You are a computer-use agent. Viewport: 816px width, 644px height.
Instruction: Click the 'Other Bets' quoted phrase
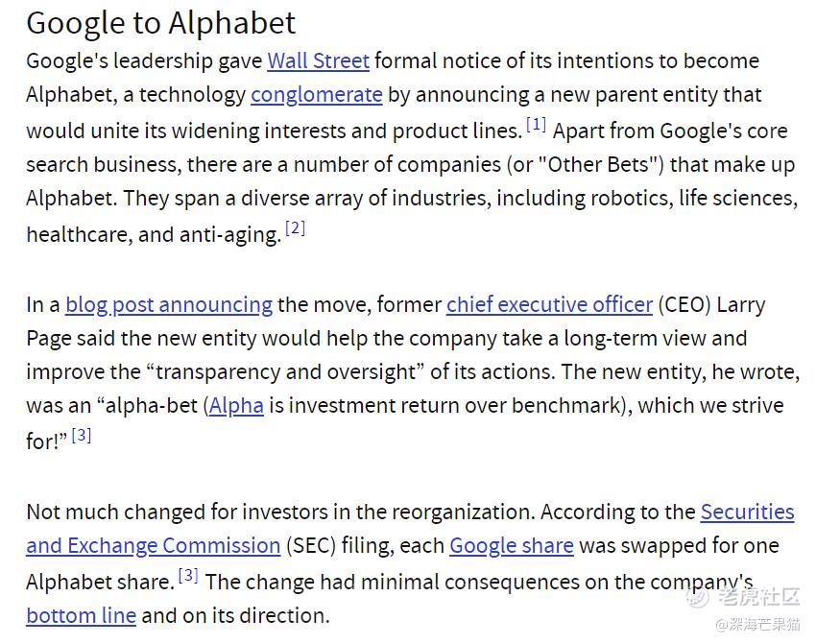[601, 165]
